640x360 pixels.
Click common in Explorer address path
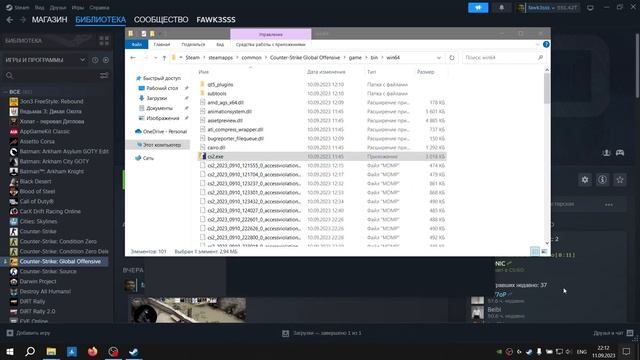click(251, 58)
